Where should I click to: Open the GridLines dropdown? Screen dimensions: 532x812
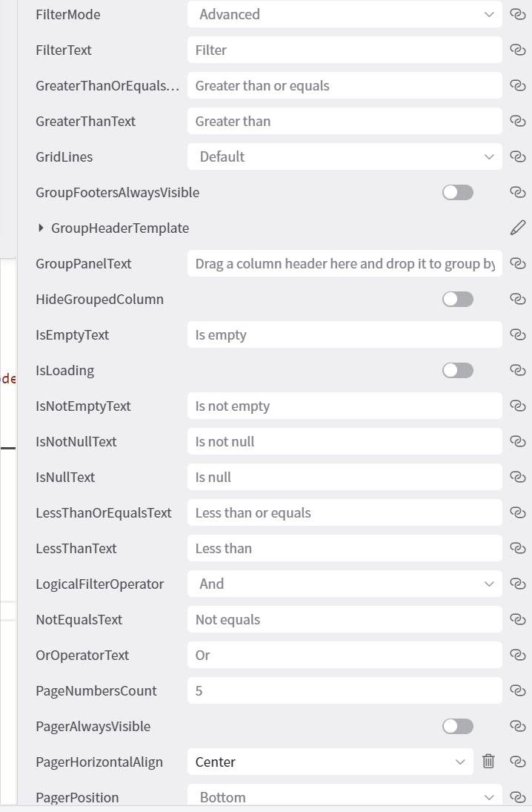[344, 156]
